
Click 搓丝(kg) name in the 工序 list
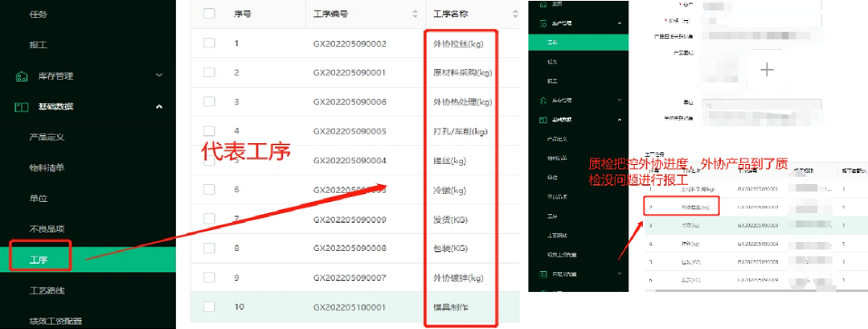pos(449,161)
